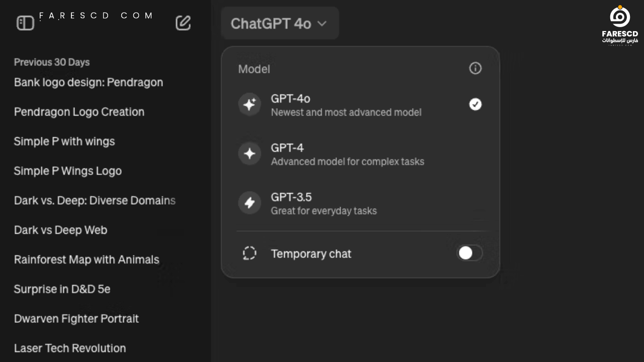This screenshot has width=644, height=362.
Task: Open the Dwarven Fighter Portrait chat
Action: click(x=76, y=318)
